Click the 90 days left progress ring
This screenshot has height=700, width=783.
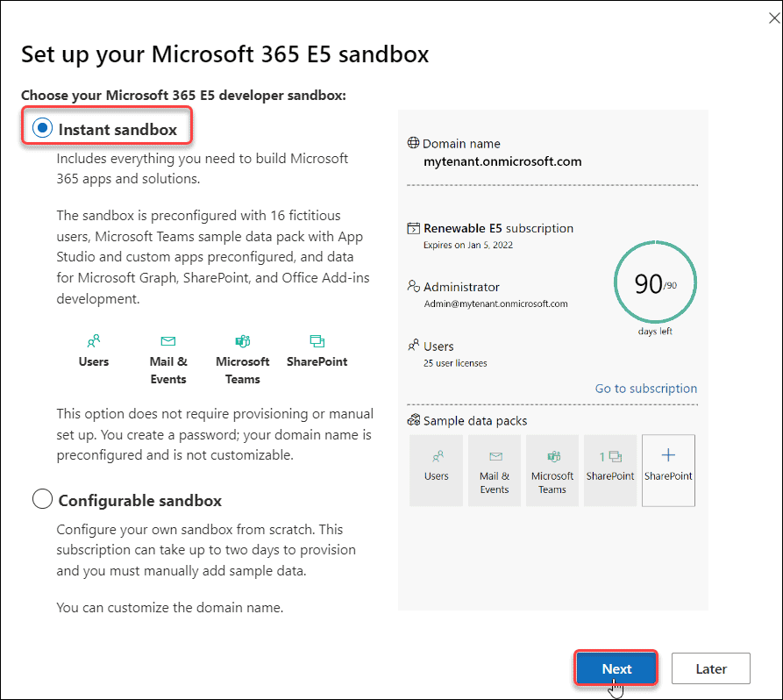[x=655, y=282]
